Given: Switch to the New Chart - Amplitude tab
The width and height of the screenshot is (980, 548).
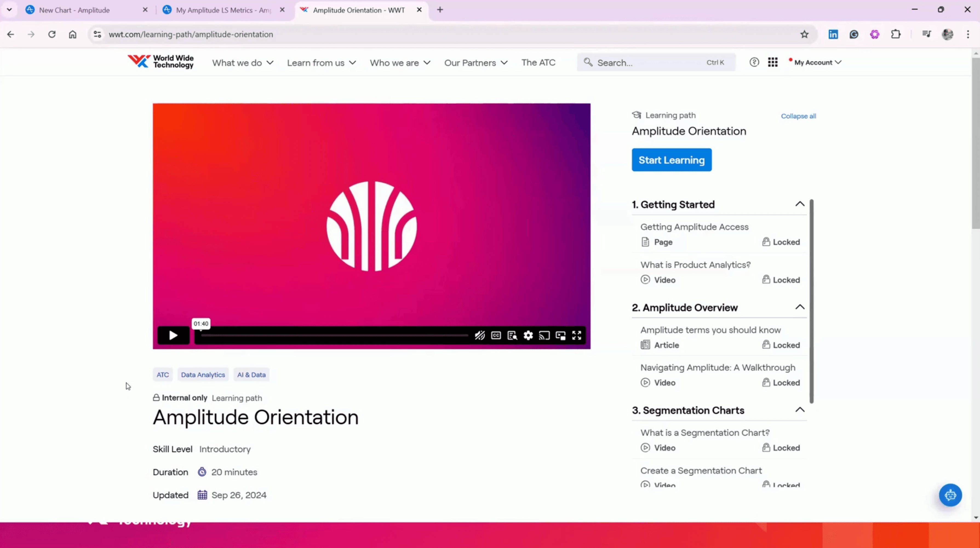Looking at the screenshot, I should [74, 10].
